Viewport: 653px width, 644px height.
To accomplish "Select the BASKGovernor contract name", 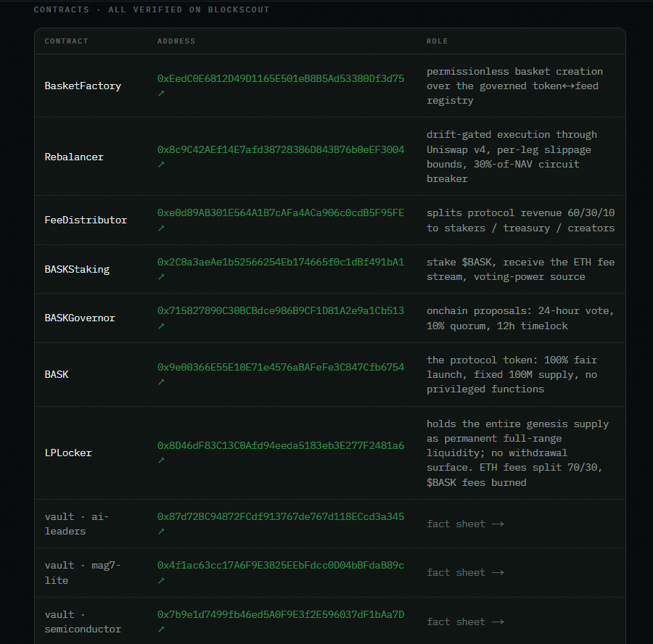I will [80, 318].
